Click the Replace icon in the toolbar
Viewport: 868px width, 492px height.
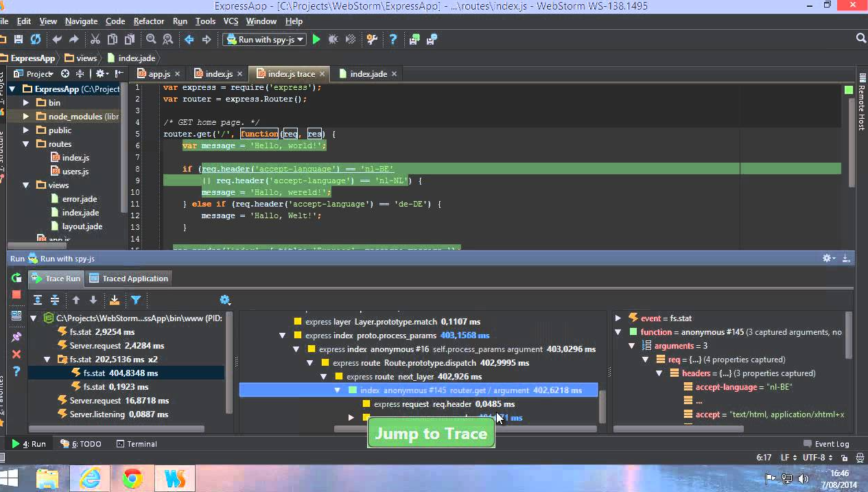pos(167,40)
